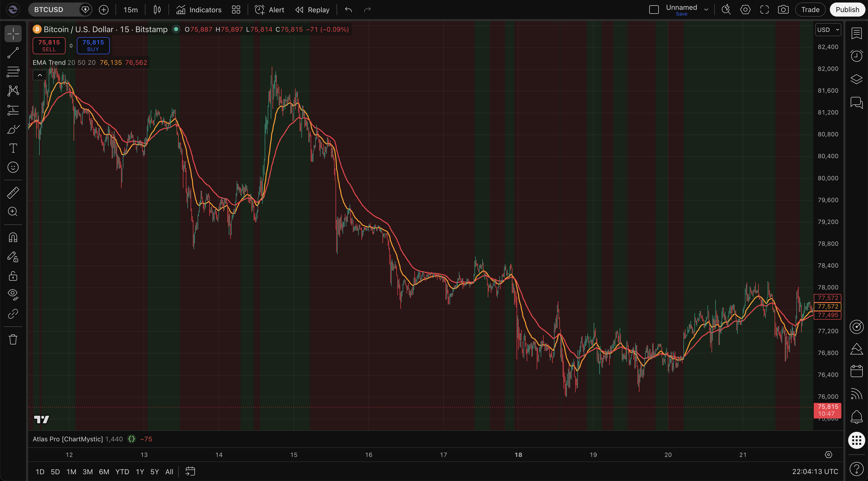Select the EMA Trend indicator legend
The height and width of the screenshot is (481, 868).
49,63
